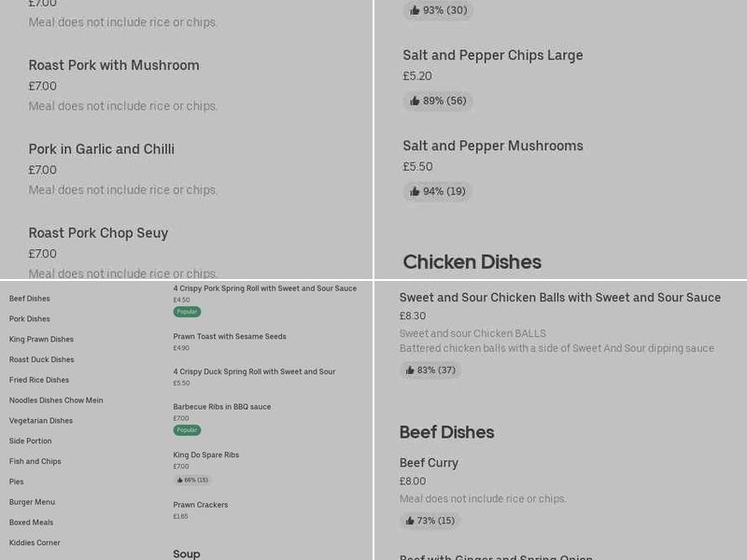This screenshot has height=560, width=747.
Task: Select Barbecue Ribs in BBQ sauce
Action: click(221, 405)
